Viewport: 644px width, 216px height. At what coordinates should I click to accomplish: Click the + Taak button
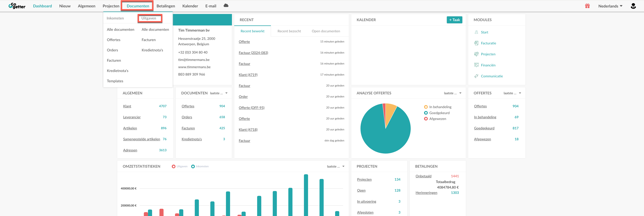coord(454,20)
